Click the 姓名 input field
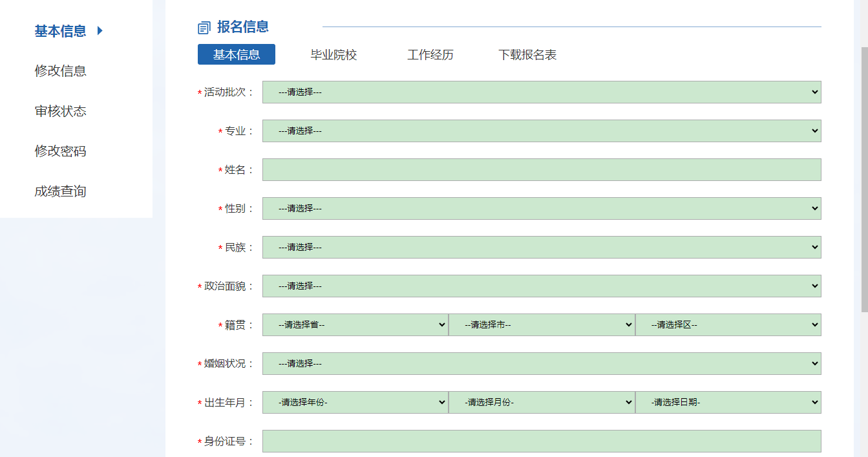The height and width of the screenshot is (457, 868). 542,169
